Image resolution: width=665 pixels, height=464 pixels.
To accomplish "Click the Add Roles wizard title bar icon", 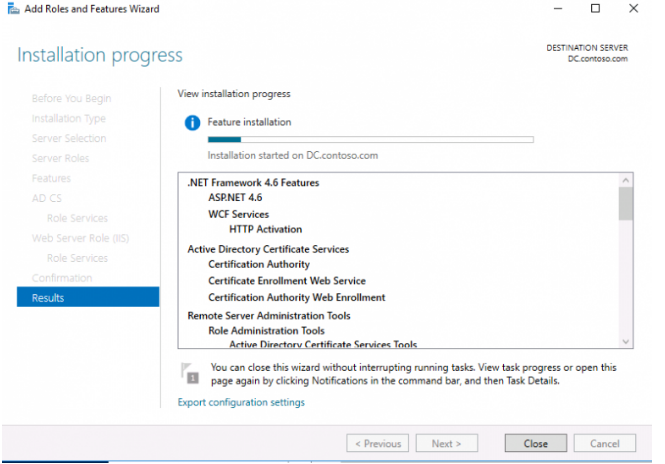I will 13,8.
